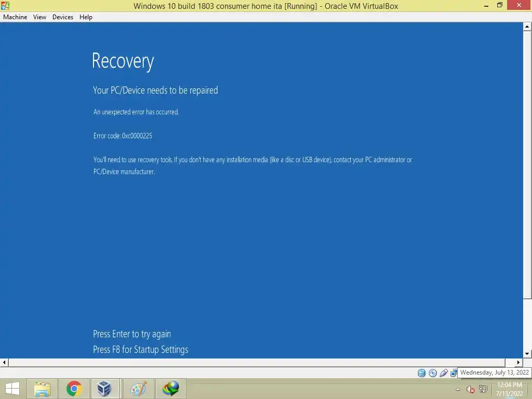Click the VirtualBox icon in the title bar
The image size is (532, 399).
[x=5, y=5]
